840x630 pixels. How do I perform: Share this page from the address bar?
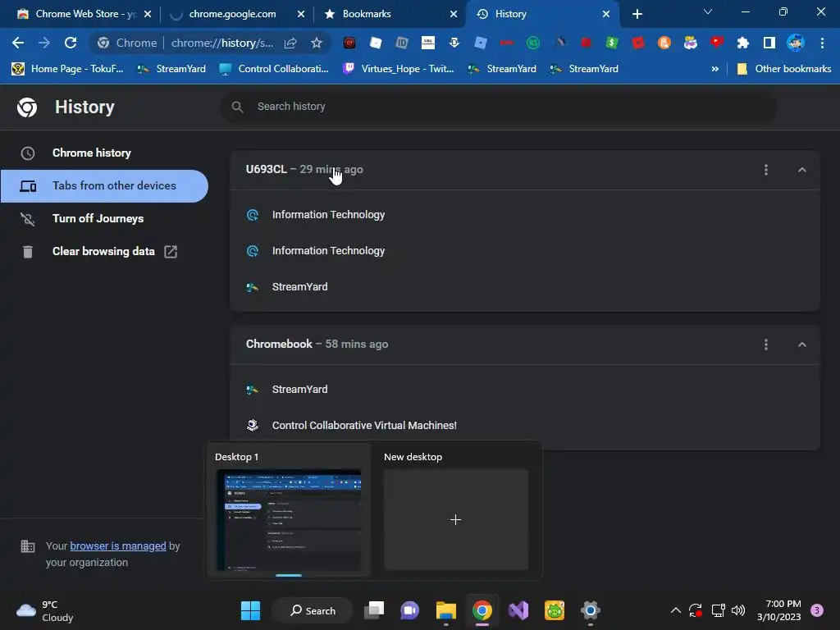(290, 43)
